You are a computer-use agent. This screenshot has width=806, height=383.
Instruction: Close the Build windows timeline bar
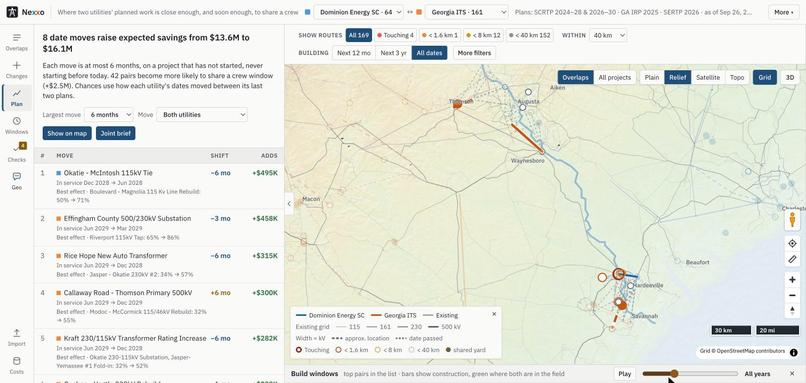coord(792,374)
